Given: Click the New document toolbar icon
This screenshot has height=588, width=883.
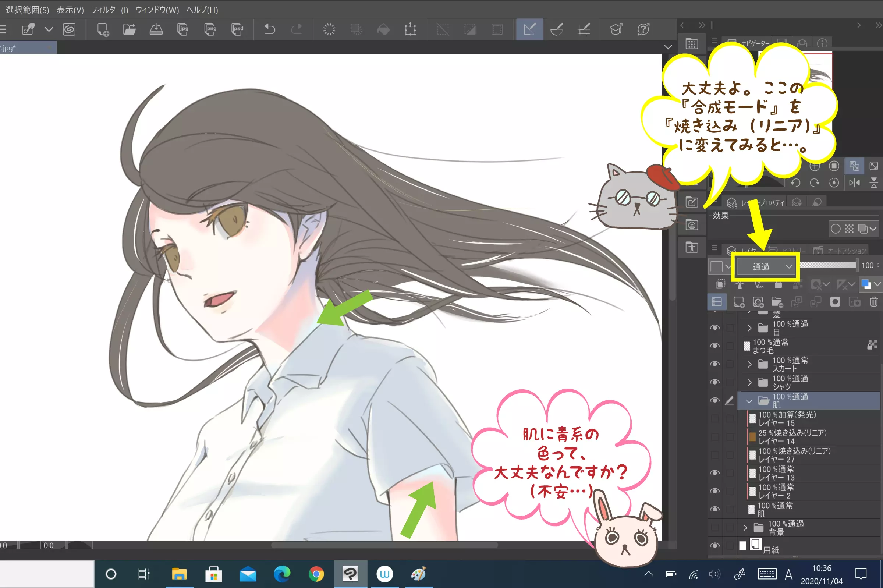Looking at the screenshot, I should click(x=102, y=29).
